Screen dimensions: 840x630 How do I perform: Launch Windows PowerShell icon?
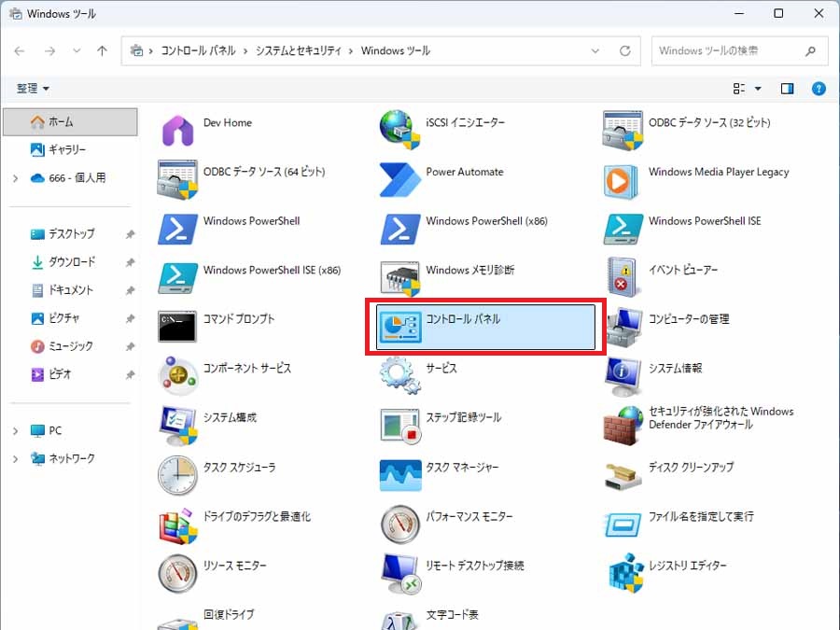(177, 229)
